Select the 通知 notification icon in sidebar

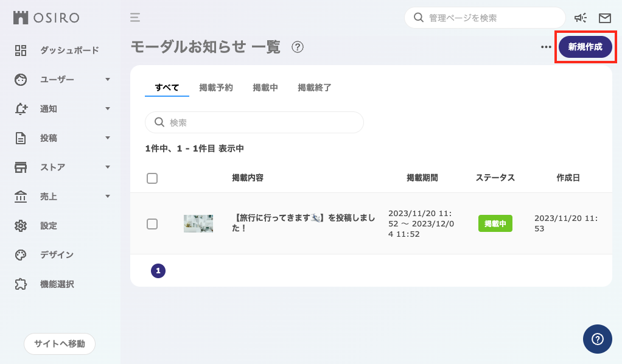point(21,108)
